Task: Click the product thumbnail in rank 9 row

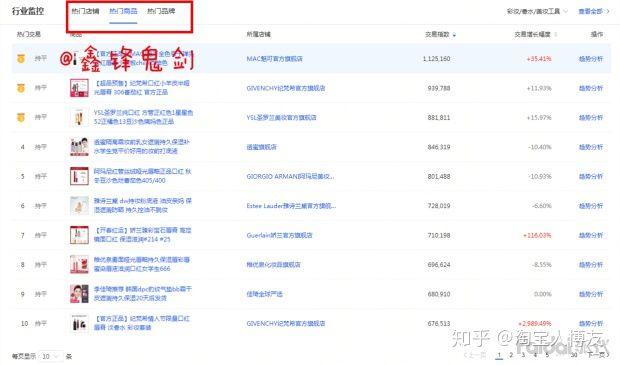Action: (x=79, y=294)
